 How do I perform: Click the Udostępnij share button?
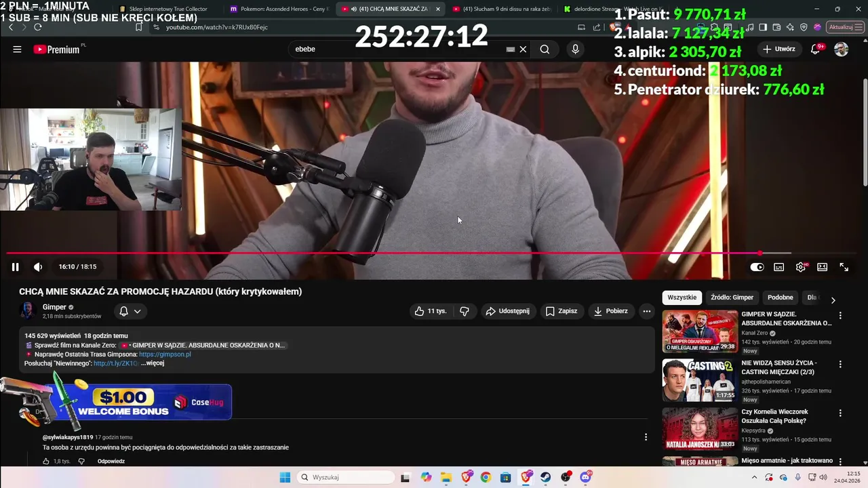tap(507, 311)
